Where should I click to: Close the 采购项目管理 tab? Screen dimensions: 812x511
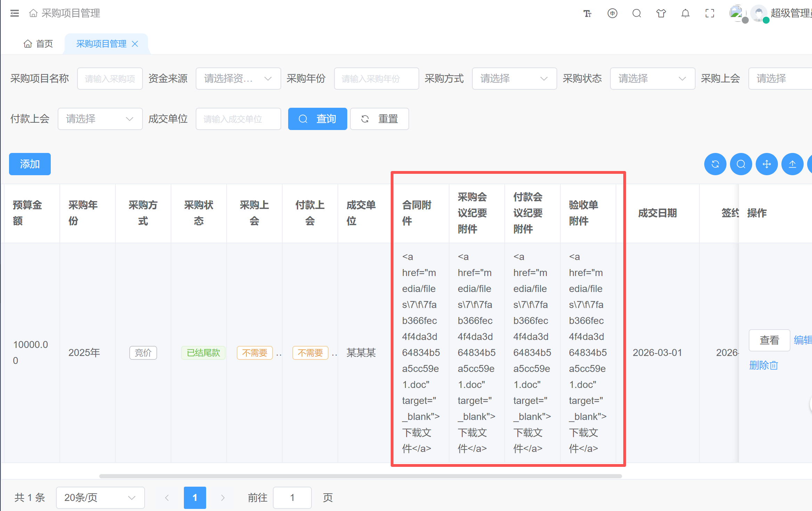coord(135,44)
